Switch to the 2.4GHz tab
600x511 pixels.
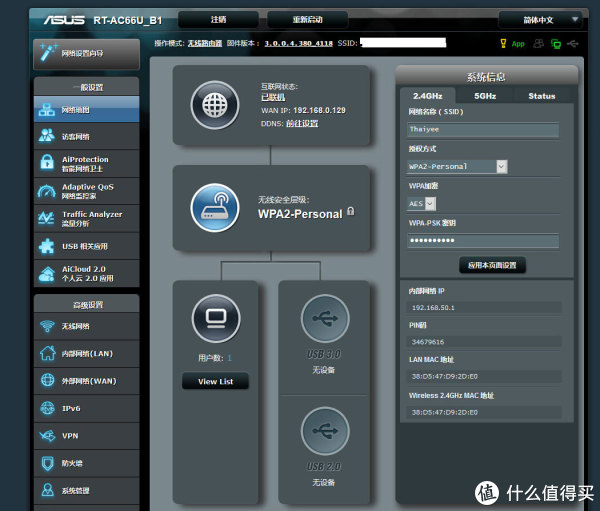(x=427, y=96)
